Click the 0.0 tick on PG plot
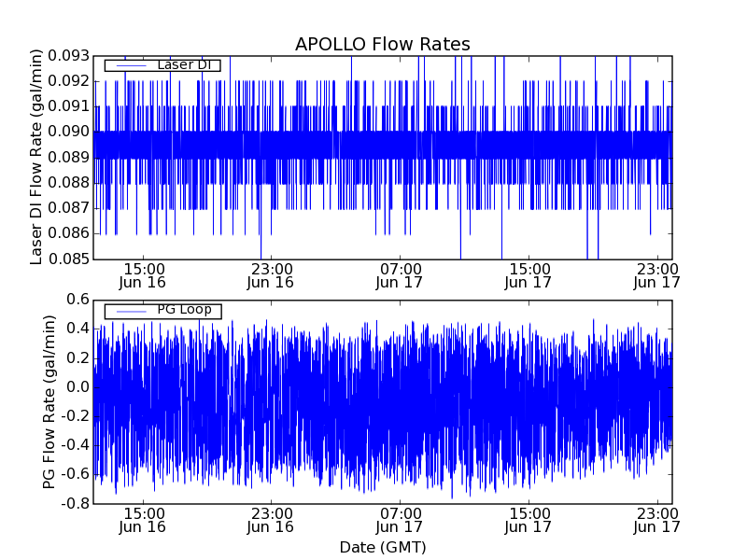This screenshot has height=560, width=747. [78, 387]
